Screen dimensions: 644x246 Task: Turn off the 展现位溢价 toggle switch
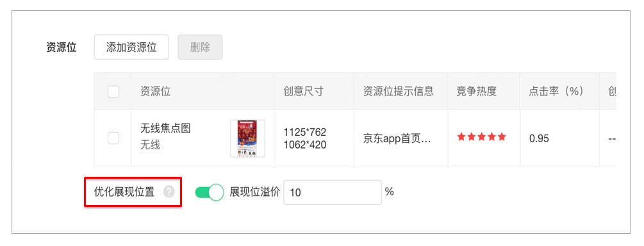click(210, 192)
